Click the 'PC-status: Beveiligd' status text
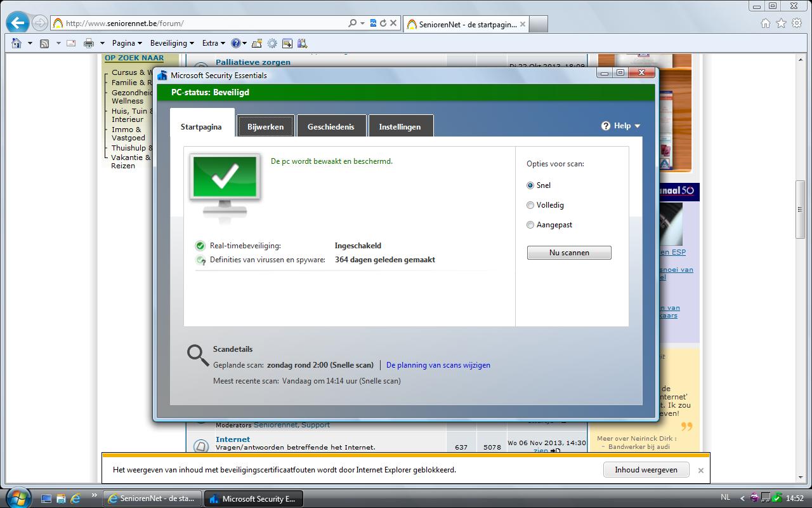Viewport: 812px width, 508px height. (210, 93)
